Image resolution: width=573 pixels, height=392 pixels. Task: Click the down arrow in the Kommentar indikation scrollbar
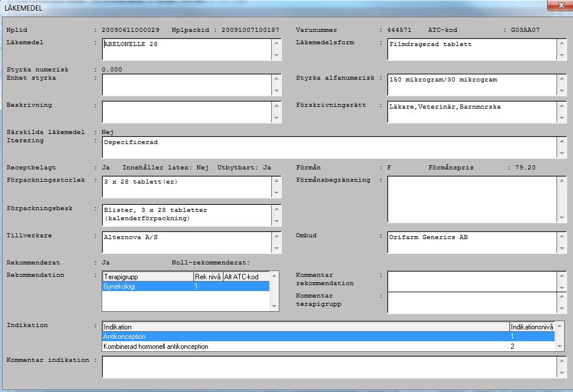pyautogui.click(x=562, y=373)
